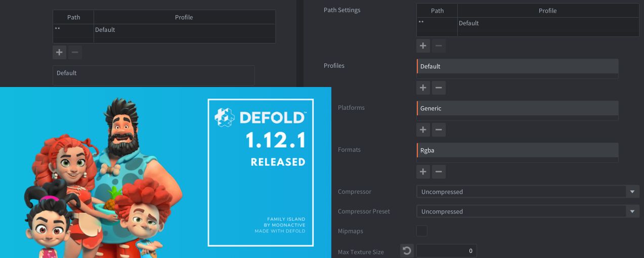Add a new row to Path Settings
This screenshot has height=258, width=644.
click(x=423, y=46)
